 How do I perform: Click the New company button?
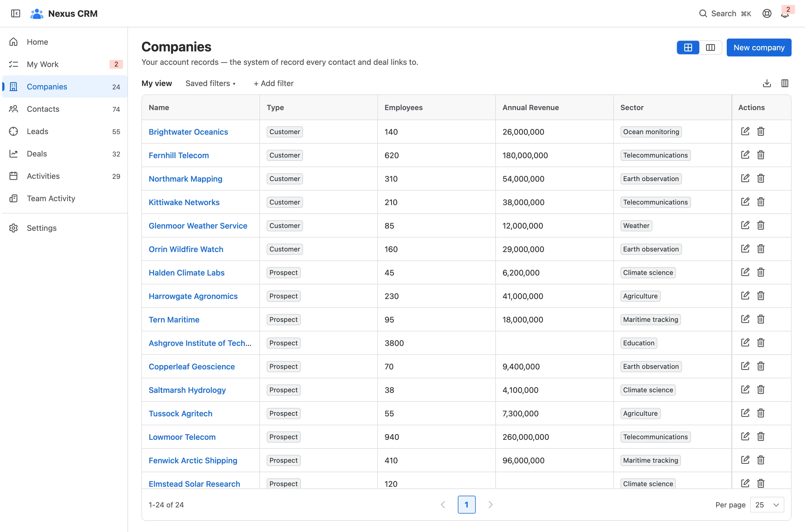coord(759,47)
